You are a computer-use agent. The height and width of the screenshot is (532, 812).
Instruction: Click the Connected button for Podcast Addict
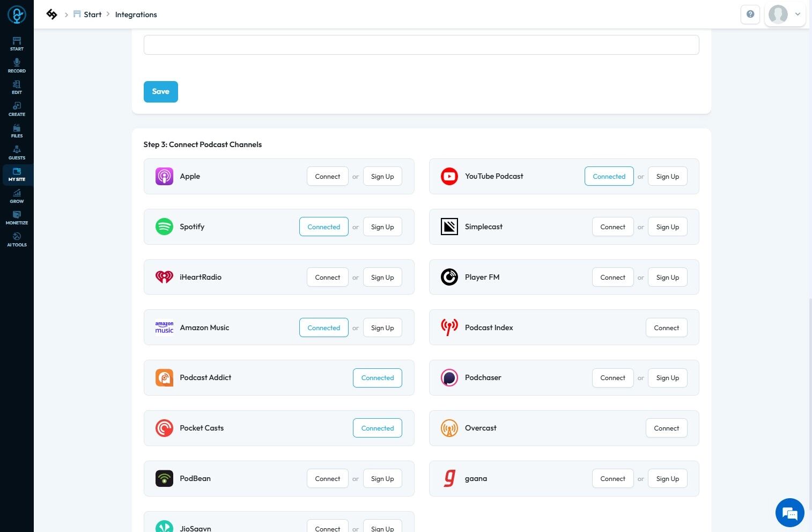tap(378, 378)
